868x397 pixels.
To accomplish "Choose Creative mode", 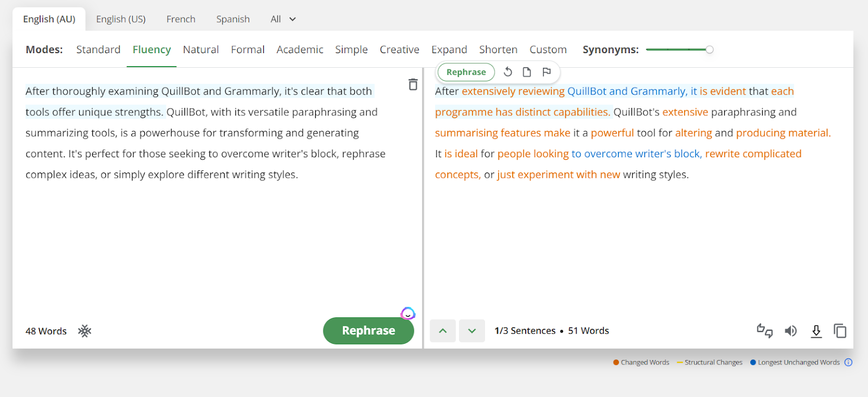I will point(399,49).
